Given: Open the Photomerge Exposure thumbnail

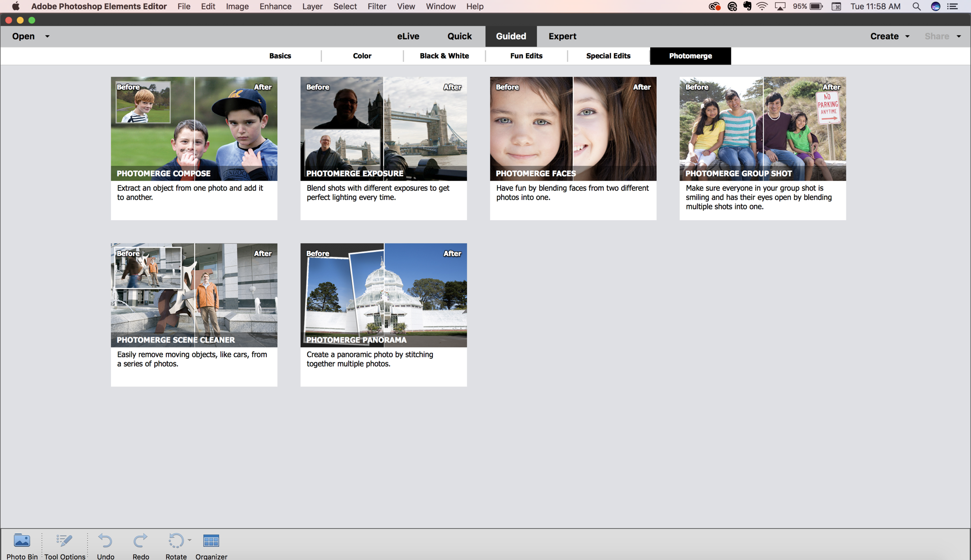Looking at the screenshot, I should point(384,129).
